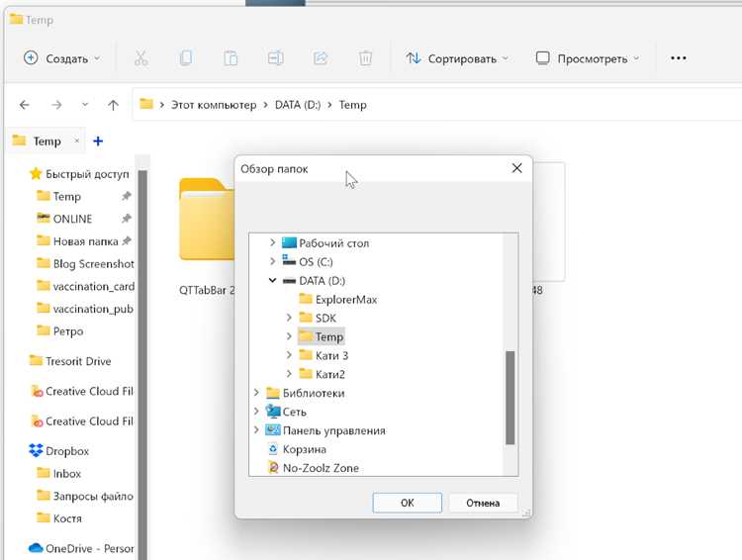
Task: Open Blog Screenshot folder in sidebar
Action: pyautogui.click(x=85, y=263)
